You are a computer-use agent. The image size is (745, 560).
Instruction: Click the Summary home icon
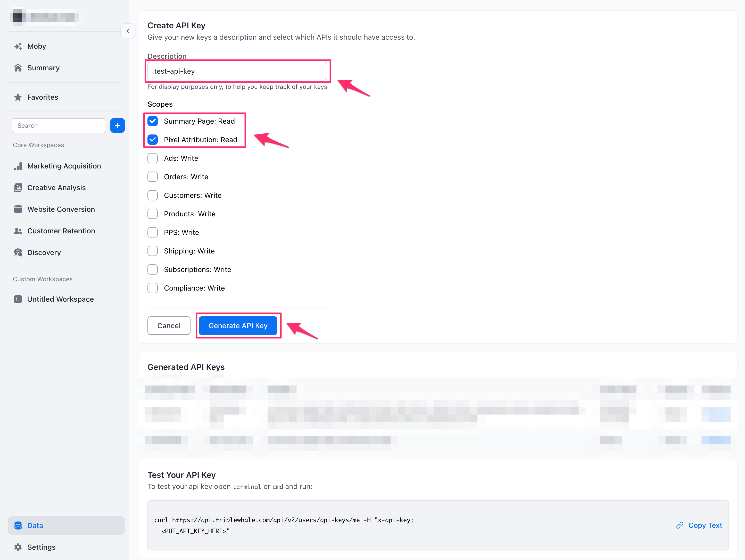point(18,68)
